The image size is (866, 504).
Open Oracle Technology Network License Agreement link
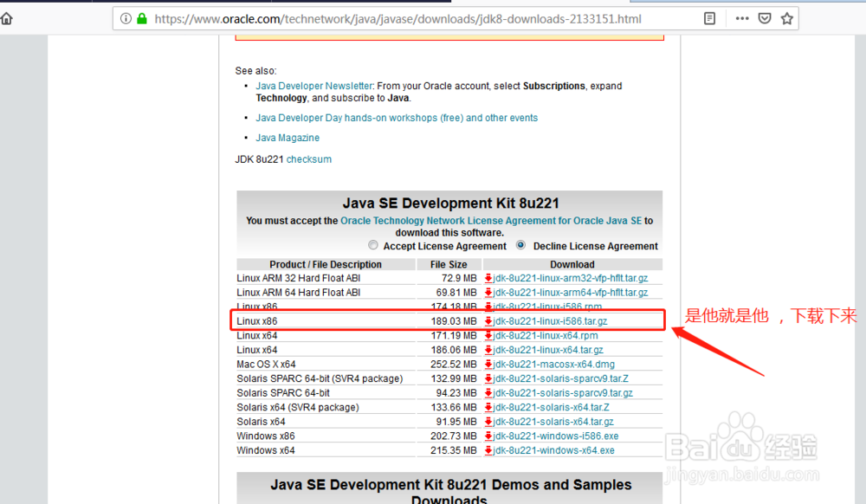coord(491,221)
